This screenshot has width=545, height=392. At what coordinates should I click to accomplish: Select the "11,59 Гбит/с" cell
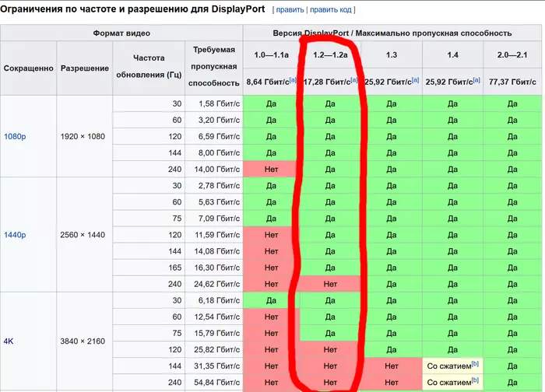(214, 235)
